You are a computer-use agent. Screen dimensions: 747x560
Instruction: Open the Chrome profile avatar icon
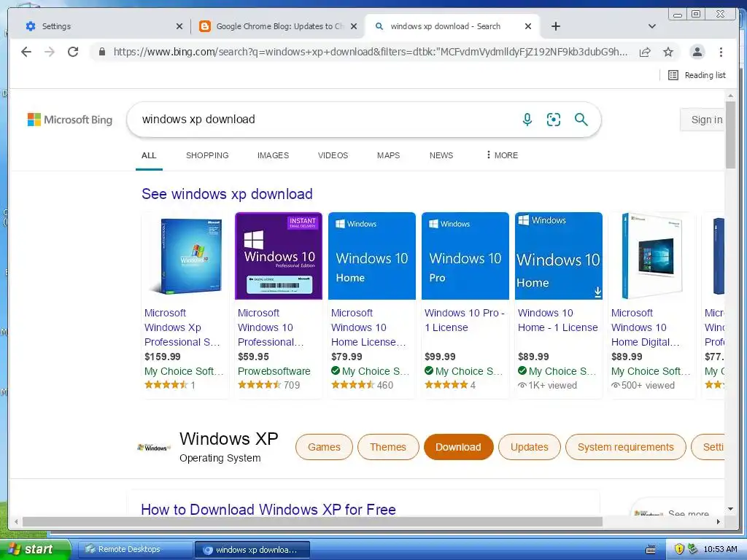click(697, 52)
